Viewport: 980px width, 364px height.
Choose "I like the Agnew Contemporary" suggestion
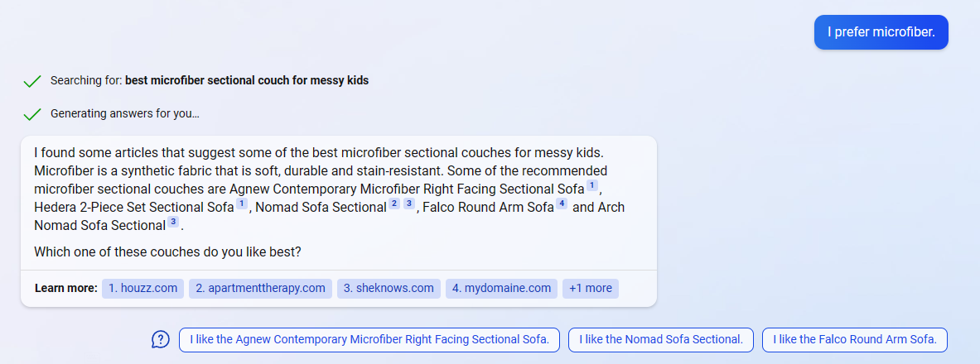point(369,339)
